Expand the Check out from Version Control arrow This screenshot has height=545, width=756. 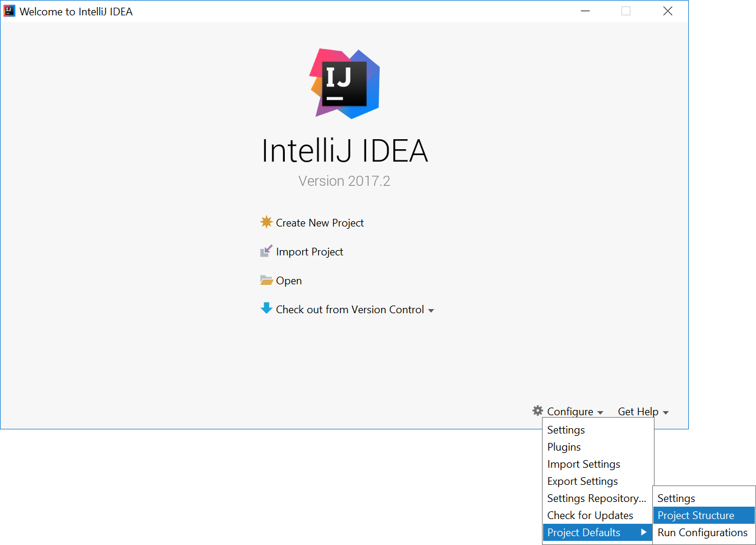(431, 311)
